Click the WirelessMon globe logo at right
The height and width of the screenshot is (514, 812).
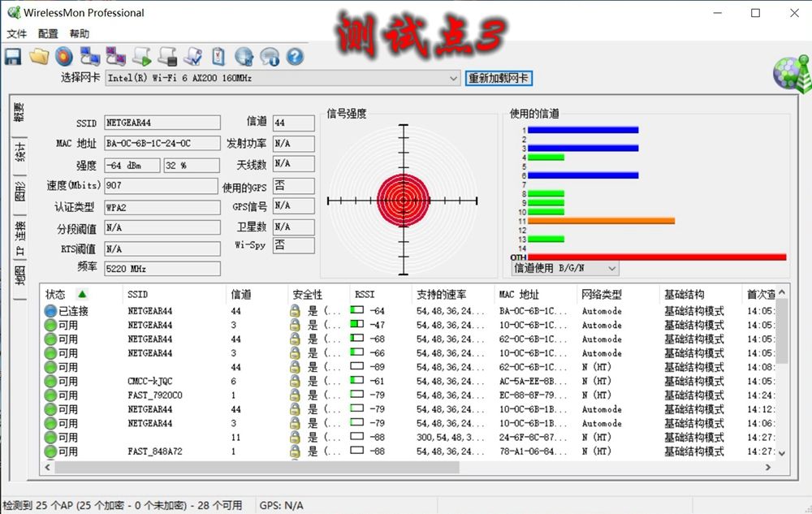[x=793, y=74]
